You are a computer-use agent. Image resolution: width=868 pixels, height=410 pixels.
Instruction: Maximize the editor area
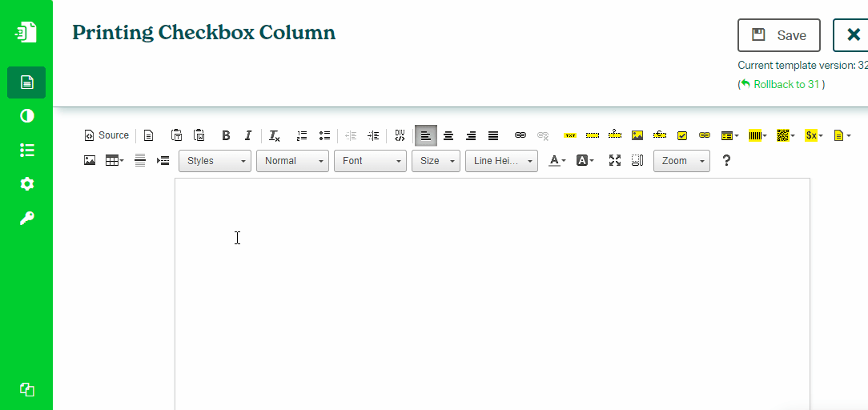(x=615, y=161)
